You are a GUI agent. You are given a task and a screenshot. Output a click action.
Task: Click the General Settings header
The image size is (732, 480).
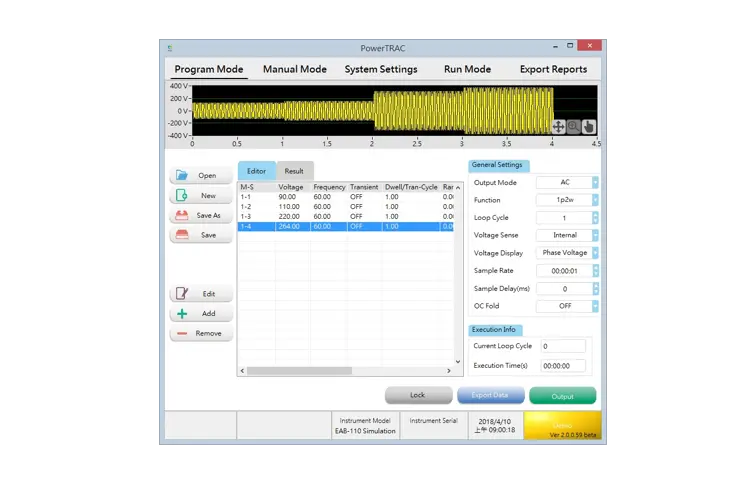pos(499,165)
